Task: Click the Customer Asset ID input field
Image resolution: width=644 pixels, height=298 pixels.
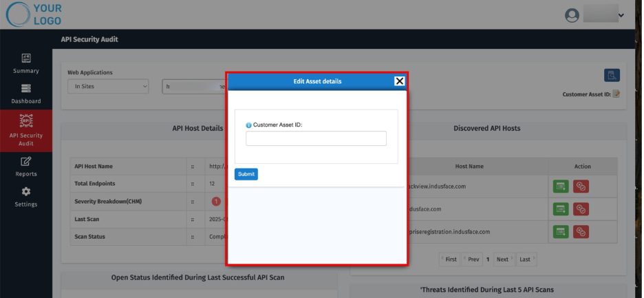Action: coord(316,138)
